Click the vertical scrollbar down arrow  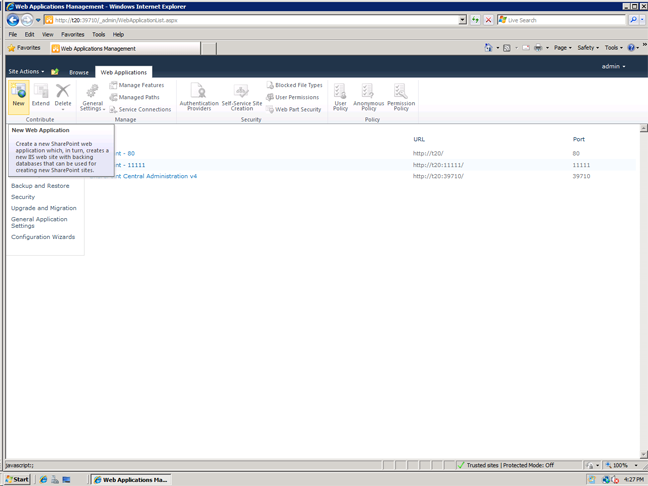click(643, 455)
